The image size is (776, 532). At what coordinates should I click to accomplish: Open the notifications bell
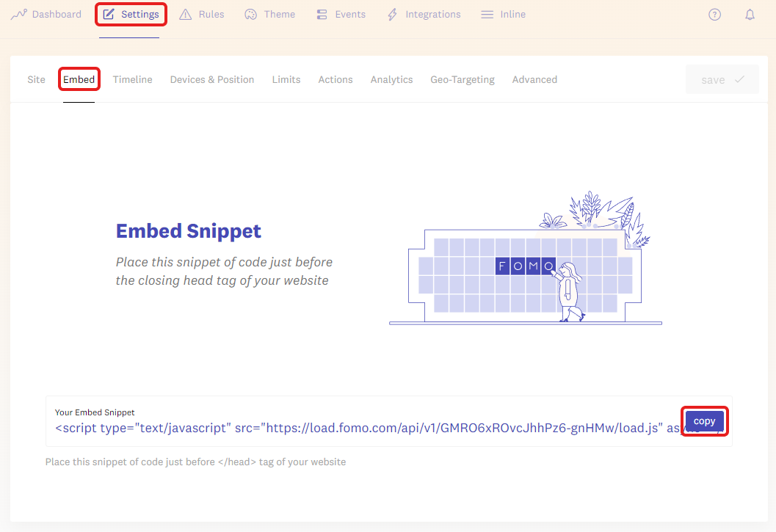[x=750, y=15]
